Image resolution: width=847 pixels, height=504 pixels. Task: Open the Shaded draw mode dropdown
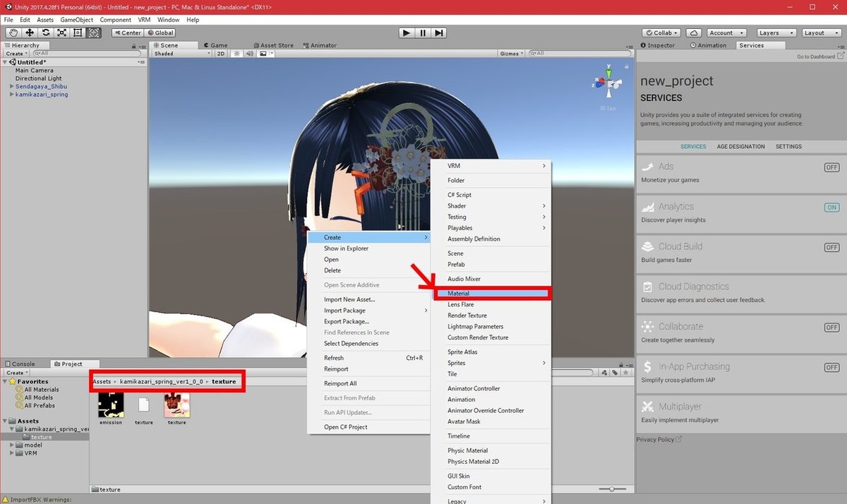tap(181, 54)
